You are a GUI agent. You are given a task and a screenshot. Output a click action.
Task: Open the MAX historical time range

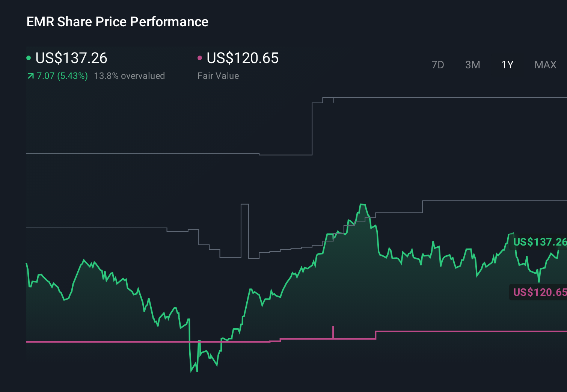[545, 65]
